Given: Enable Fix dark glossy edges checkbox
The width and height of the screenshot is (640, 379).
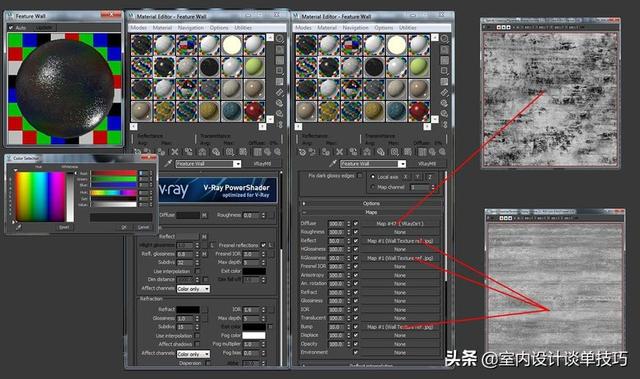Looking at the screenshot, I should pos(360,175).
